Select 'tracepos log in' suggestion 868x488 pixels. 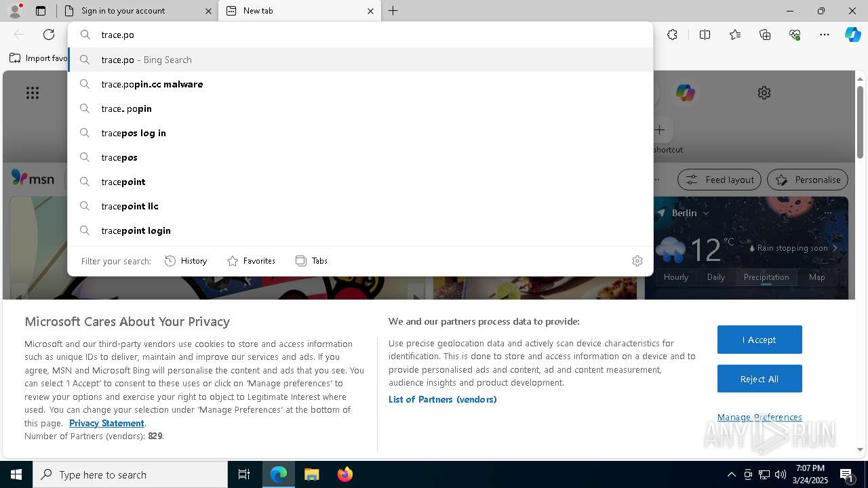[360, 133]
